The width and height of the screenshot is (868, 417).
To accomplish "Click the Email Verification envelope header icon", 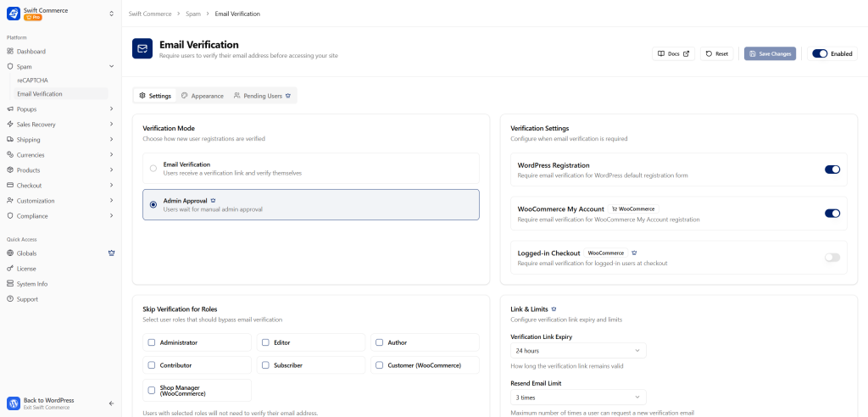I will pos(142,48).
